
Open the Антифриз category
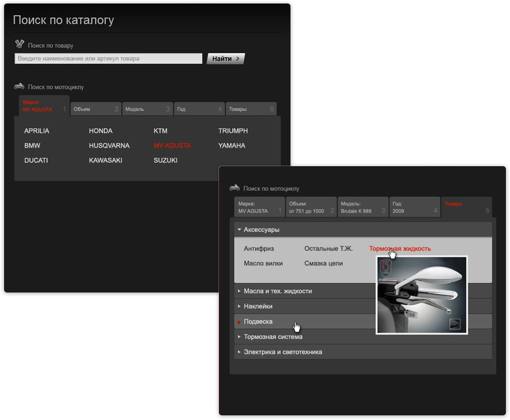(259, 249)
